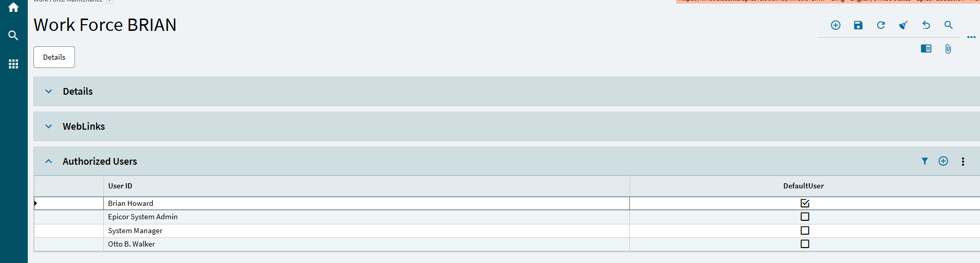
Task: Expand the Details panel chevron
Action: [48, 92]
